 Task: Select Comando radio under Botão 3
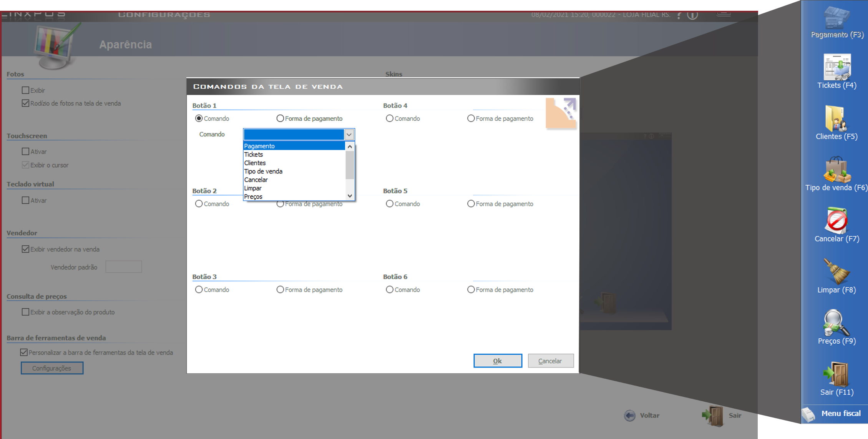pyautogui.click(x=199, y=289)
